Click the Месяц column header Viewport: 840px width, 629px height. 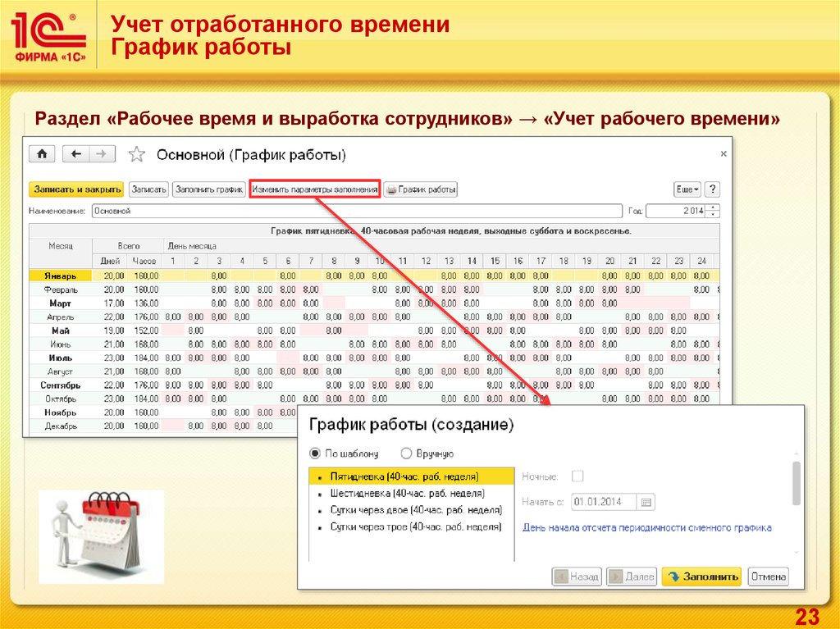(x=61, y=246)
